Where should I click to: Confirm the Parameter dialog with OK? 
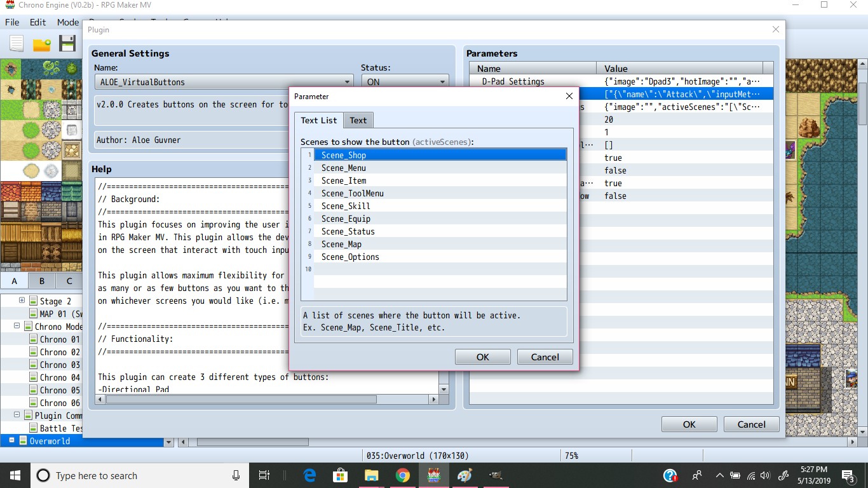click(483, 357)
